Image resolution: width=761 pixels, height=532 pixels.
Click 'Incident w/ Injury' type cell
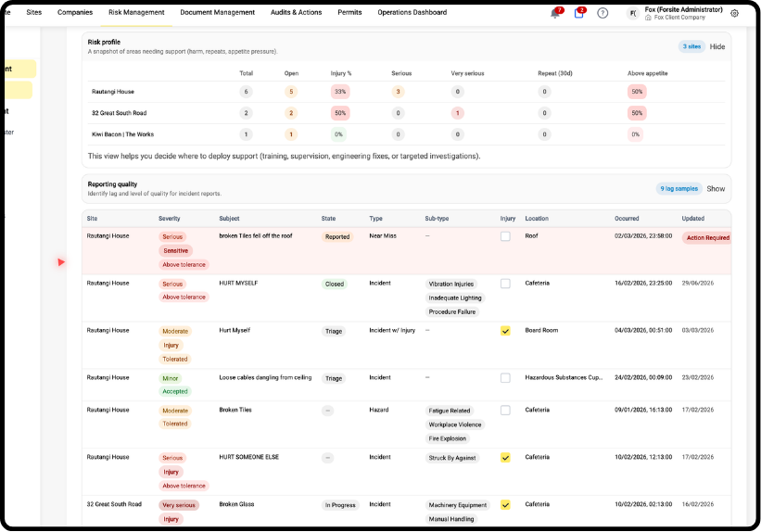pyautogui.click(x=392, y=331)
